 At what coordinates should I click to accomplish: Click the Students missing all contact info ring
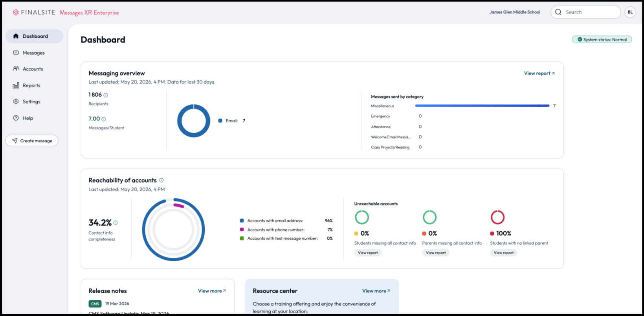362,217
